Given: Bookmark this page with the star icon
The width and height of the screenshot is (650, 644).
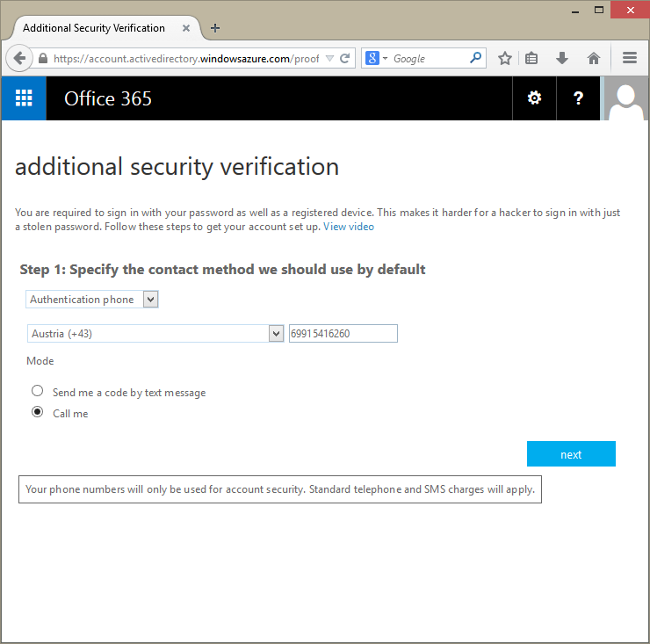Looking at the screenshot, I should tap(505, 59).
